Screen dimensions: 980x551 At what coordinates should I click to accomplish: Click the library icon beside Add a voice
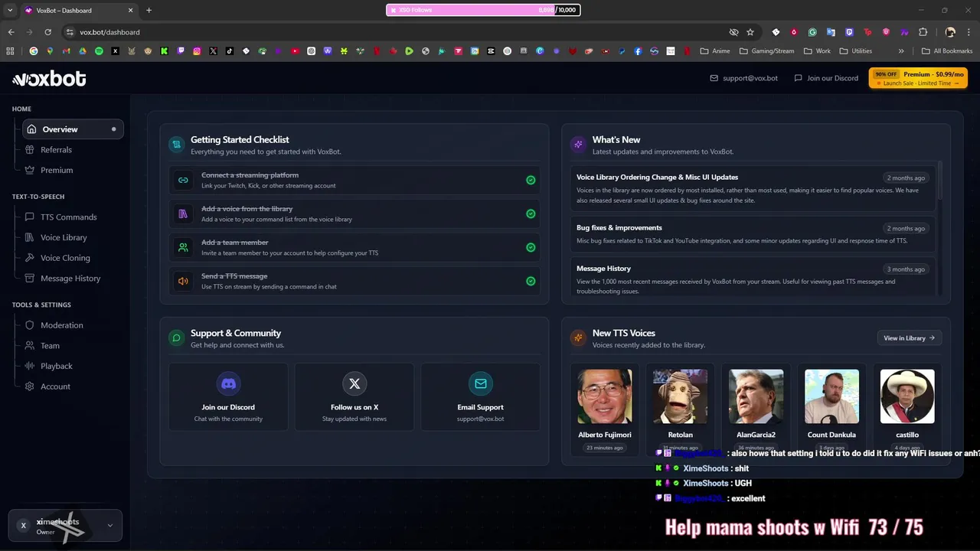tap(183, 214)
